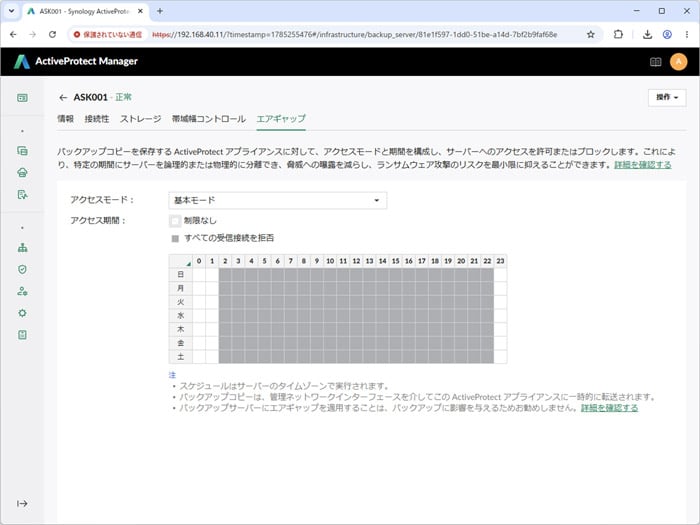This screenshot has height=525, width=700.
Task: Select the ASK001 browser tab
Action: pos(85,11)
